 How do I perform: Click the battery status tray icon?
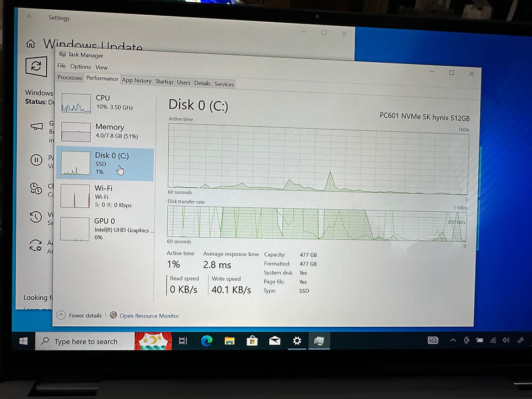479,340
